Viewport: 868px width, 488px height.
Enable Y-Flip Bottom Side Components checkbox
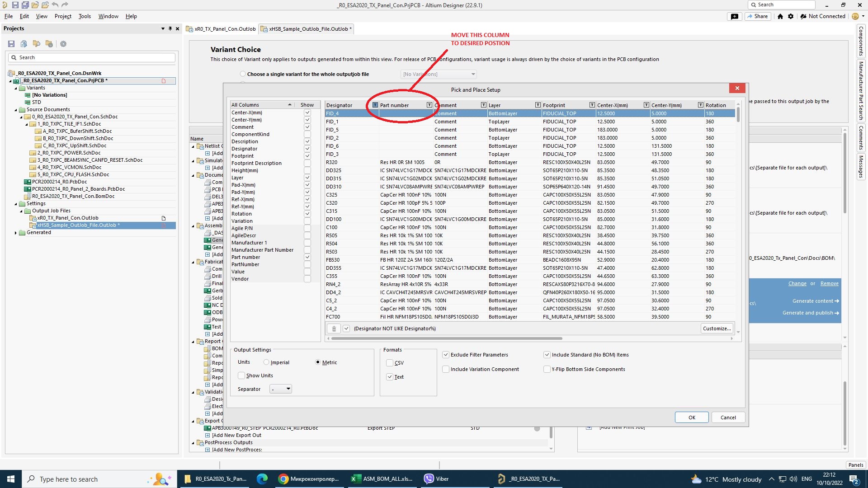click(547, 369)
